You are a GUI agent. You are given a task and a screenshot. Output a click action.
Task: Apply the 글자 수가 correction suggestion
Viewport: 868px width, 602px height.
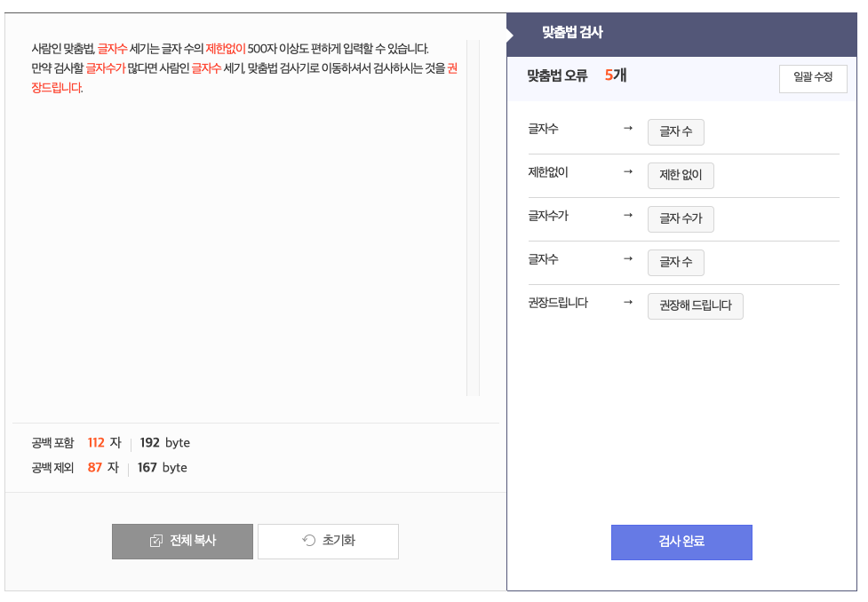tap(681, 219)
